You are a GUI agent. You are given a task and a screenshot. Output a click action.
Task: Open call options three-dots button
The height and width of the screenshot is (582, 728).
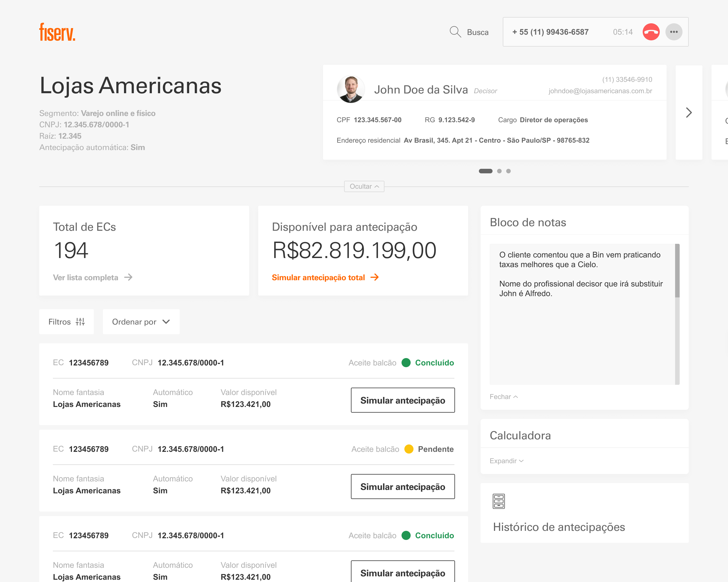coord(674,32)
